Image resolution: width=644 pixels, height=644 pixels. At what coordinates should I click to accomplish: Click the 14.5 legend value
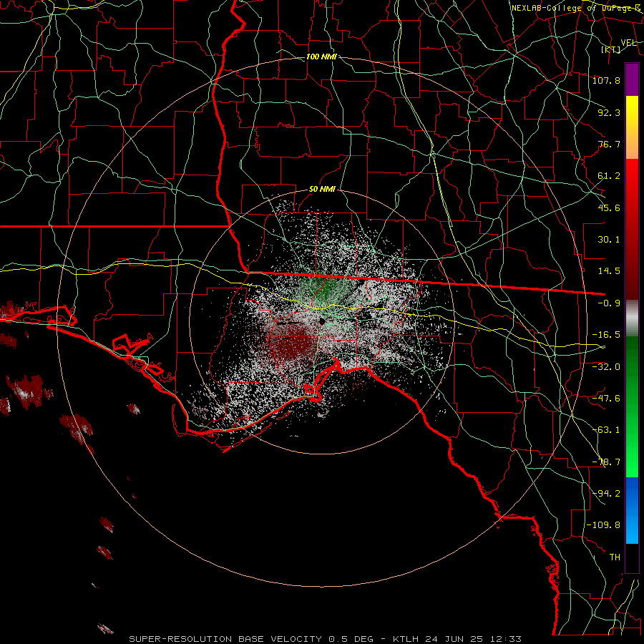coord(609,271)
